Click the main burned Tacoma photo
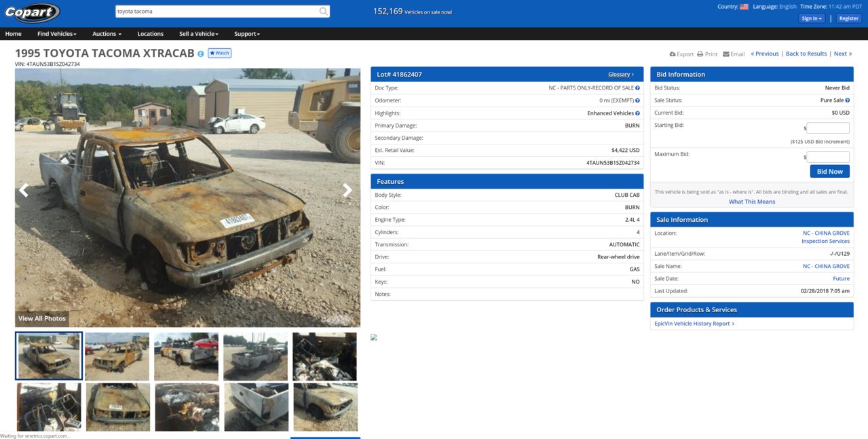 [188, 197]
